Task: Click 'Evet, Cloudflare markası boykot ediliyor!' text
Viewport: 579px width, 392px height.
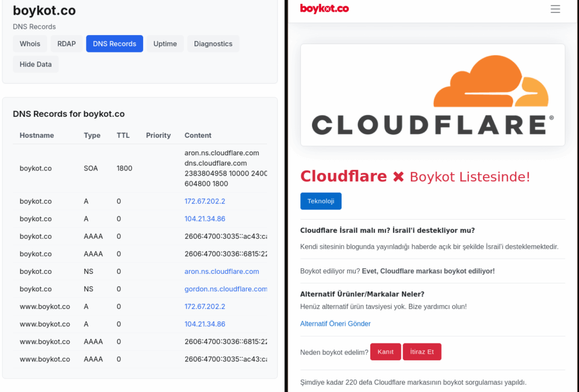Action: tap(429, 271)
